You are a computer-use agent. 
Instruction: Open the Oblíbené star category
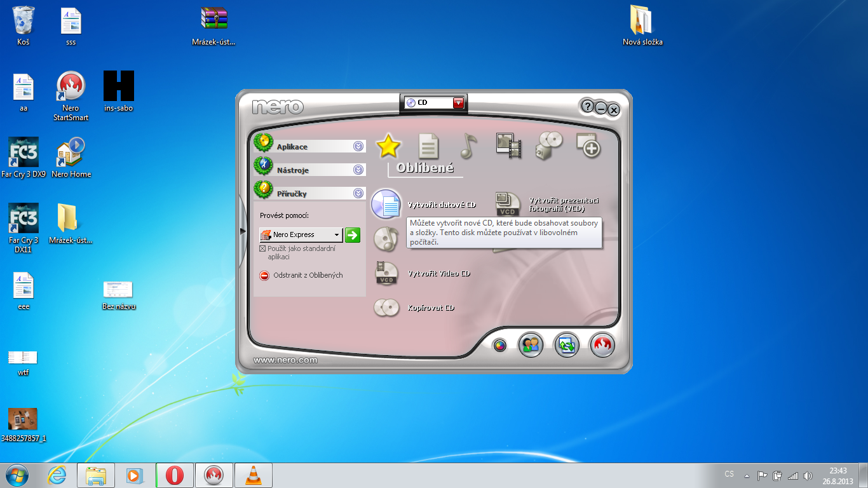click(x=389, y=146)
